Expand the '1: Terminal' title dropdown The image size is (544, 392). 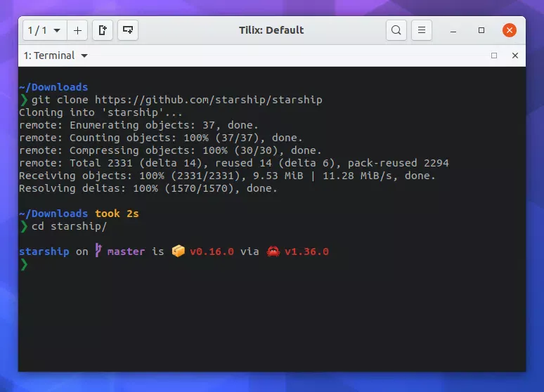point(56,55)
